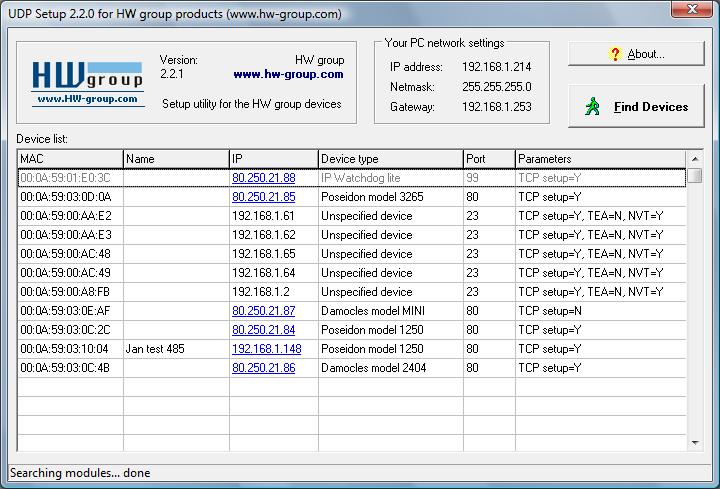Select MAC 00:0A:59:03:0E:AF row
720x489 pixels.
352,311
